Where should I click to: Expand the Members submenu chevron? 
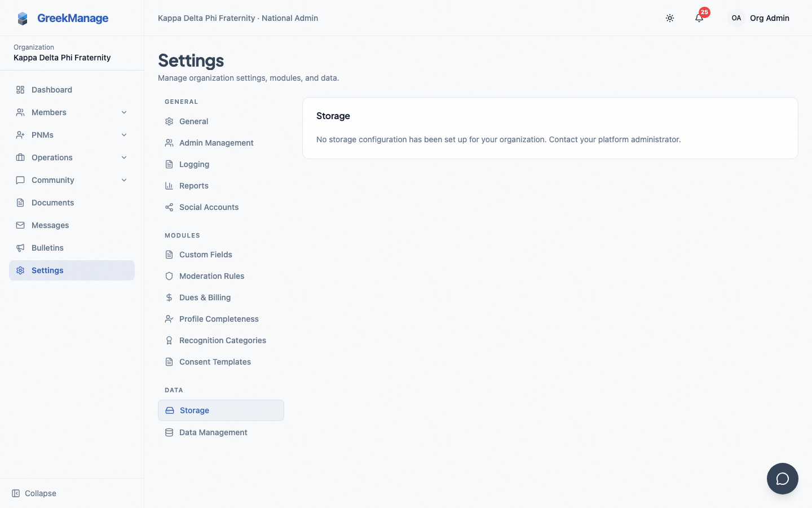point(124,112)
